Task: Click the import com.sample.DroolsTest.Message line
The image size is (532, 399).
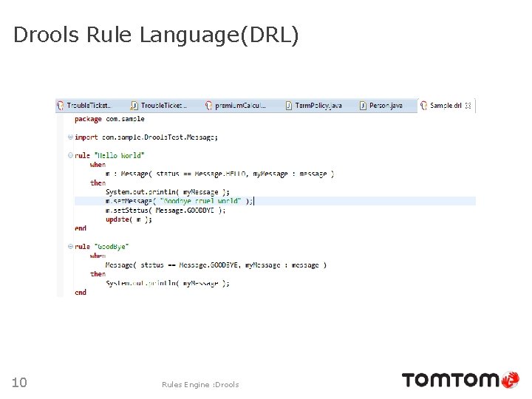Action: pyautogui.click(x=146, y=137)
